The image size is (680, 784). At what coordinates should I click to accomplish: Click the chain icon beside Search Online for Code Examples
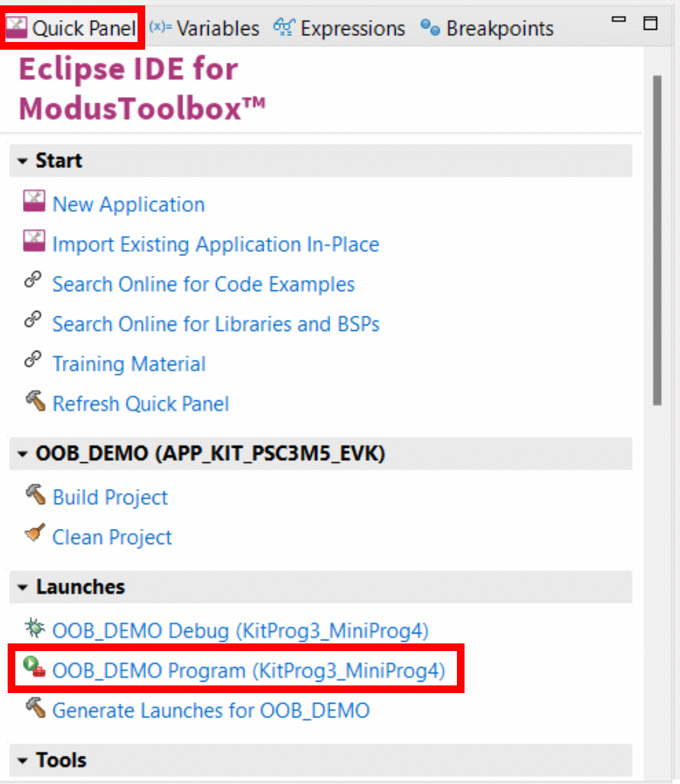[33, 280]
